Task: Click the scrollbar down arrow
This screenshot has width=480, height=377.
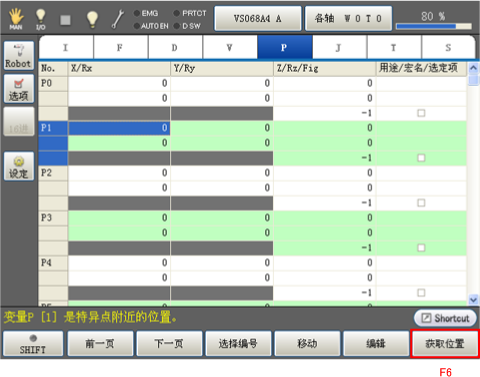Action: coord(473,299)
